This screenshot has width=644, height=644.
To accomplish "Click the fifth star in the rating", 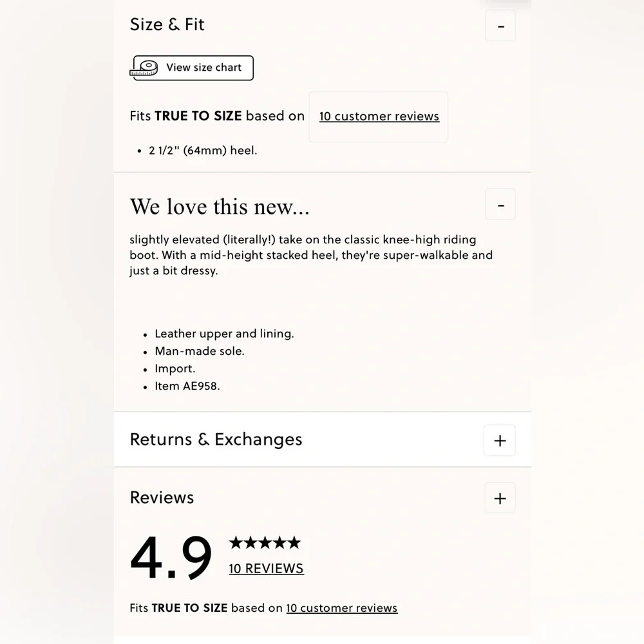I will pyautogui.click(x=294, y=543).
